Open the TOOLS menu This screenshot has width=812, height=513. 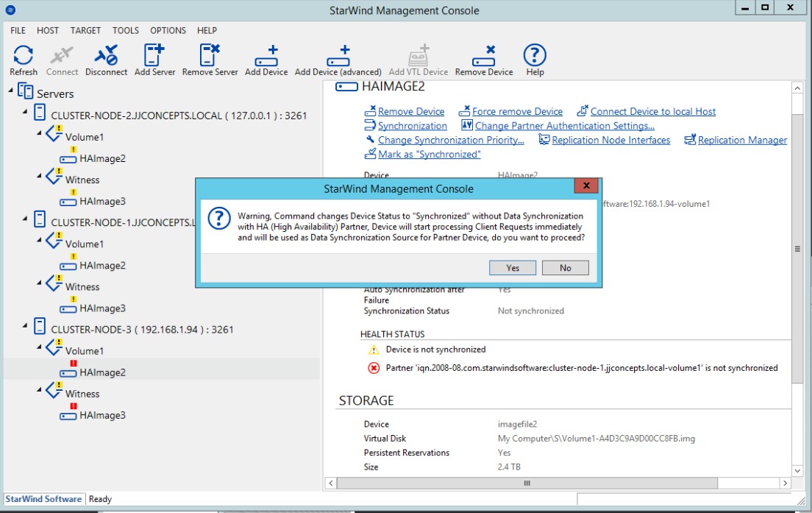click(126, 31)
